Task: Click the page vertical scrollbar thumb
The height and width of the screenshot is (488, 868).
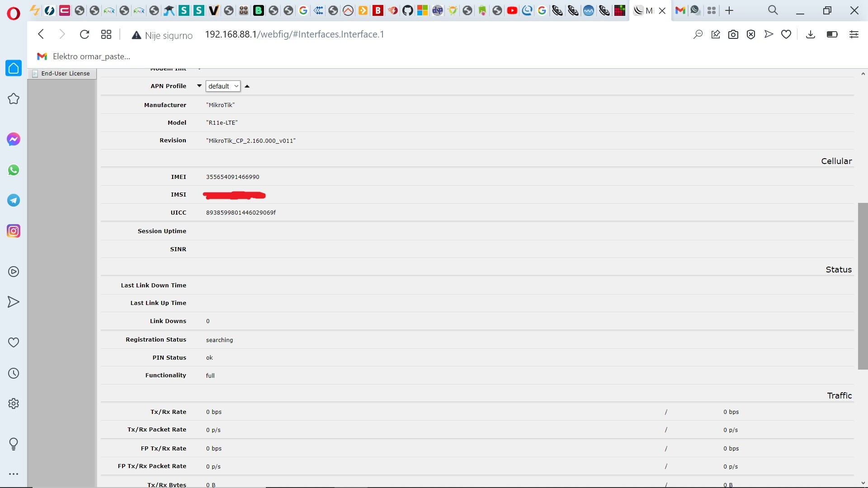Action: [863, 286]
